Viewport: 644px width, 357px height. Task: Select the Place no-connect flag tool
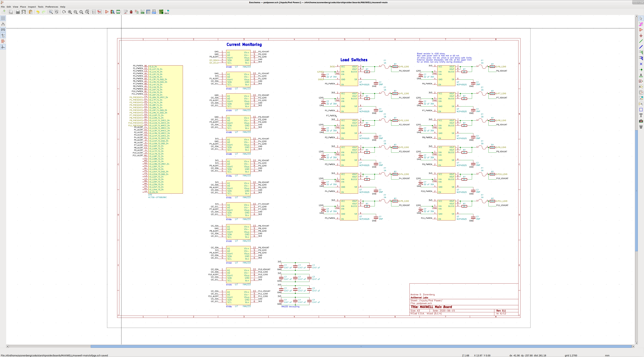point(641,64)
